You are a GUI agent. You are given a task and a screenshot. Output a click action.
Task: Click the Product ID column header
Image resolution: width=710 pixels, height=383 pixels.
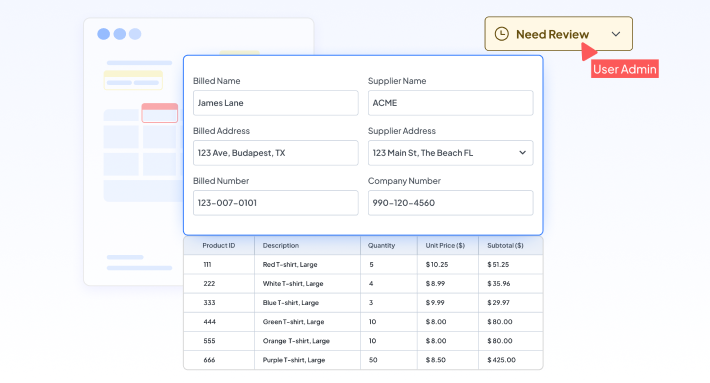(x=219, y=245)
